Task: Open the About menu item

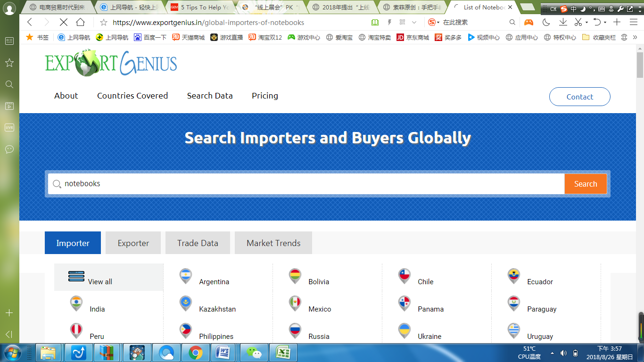Action: tap(66, 96)
